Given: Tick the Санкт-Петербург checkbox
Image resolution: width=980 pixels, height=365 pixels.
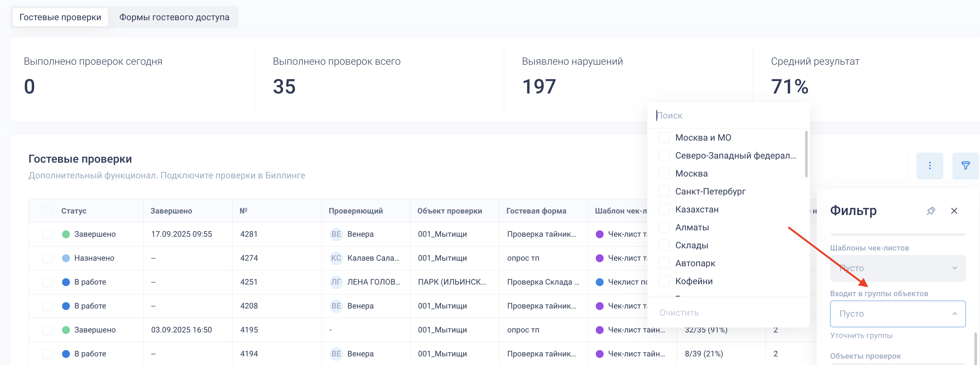Looking at the screenshot, I should [x=664, y=191].
